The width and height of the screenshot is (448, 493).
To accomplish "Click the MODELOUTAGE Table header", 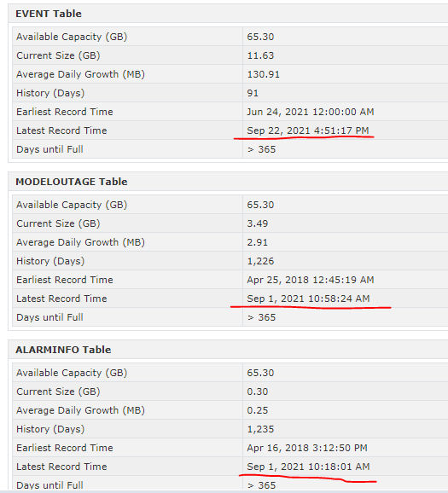I will point(72,182).
